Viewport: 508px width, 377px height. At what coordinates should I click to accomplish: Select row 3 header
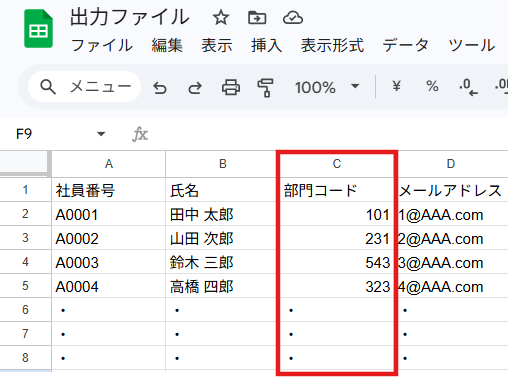25,238
